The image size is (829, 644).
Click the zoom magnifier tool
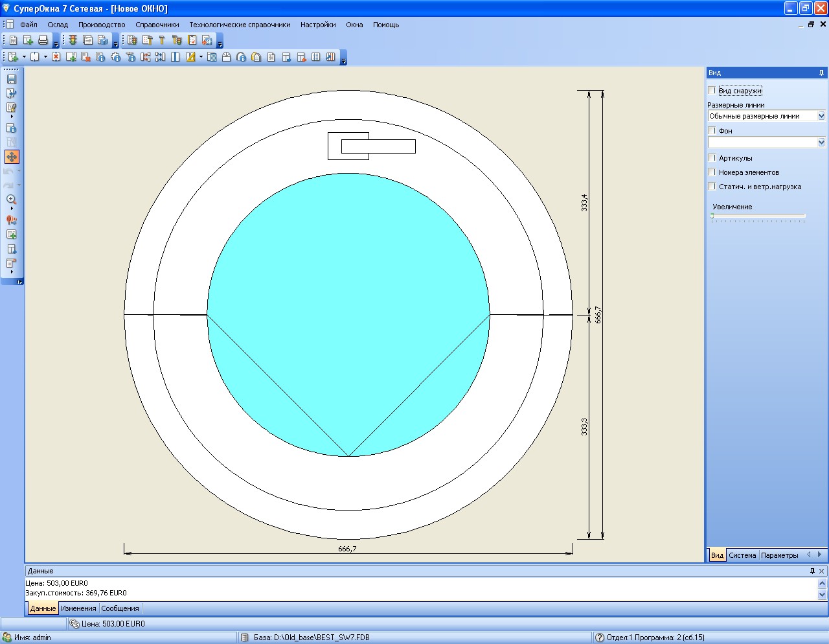12,200
